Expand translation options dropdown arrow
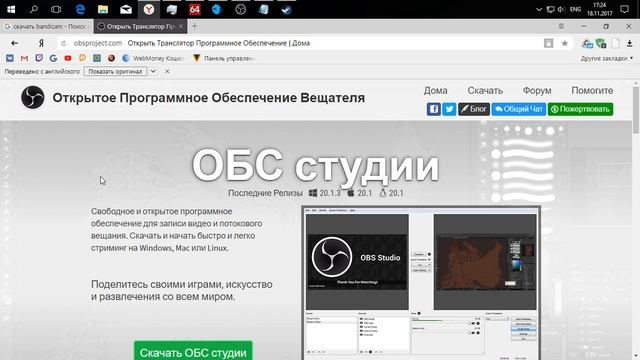The height and width of the screenshot is (360, 640). (153, 71)
